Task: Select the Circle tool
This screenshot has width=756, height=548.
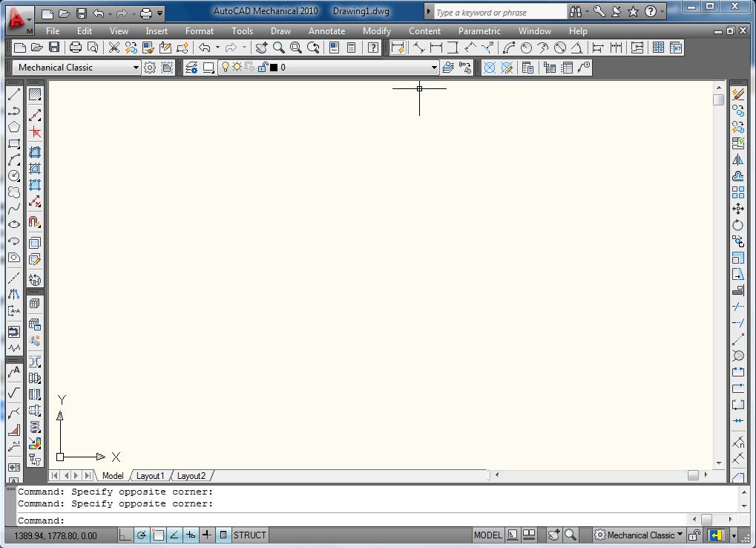Action: [13, 176]
